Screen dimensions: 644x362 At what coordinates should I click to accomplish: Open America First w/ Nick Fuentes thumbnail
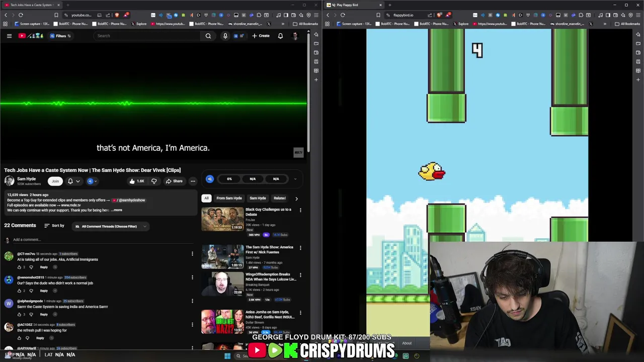(x=222, y=256)
